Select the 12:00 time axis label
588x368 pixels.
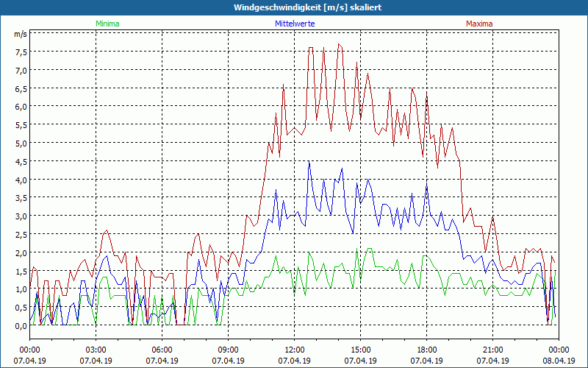pos(294,350)
